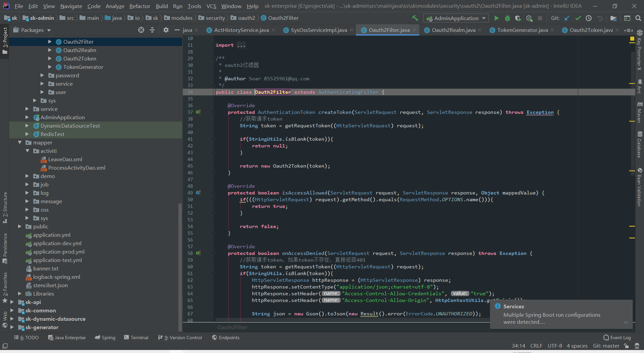Click Git: master branch widget
Viewport: 644px width, 353px height.
pos(606,346)
